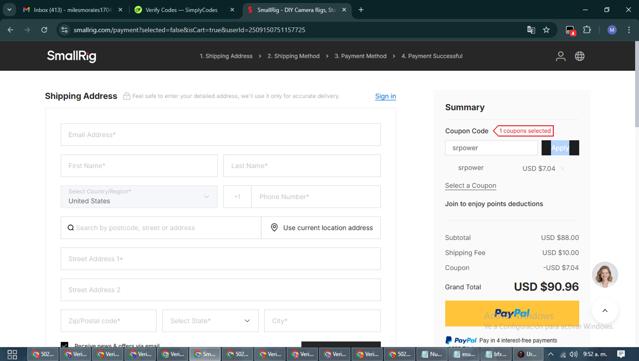Select the SmallRig DIY Camera Rigs tab
This screenshot has height=361, width=639.
coord(297,10)
